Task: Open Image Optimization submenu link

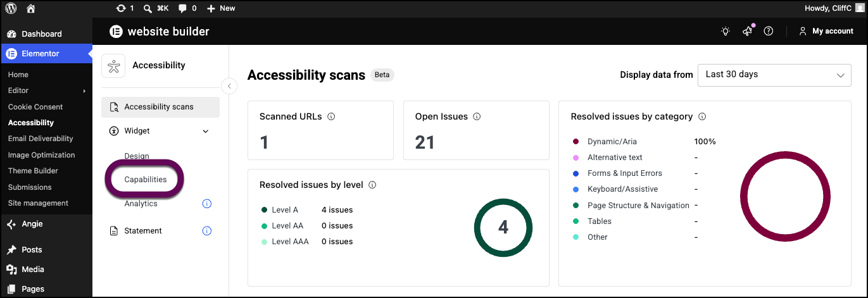Action: point(42,155)
